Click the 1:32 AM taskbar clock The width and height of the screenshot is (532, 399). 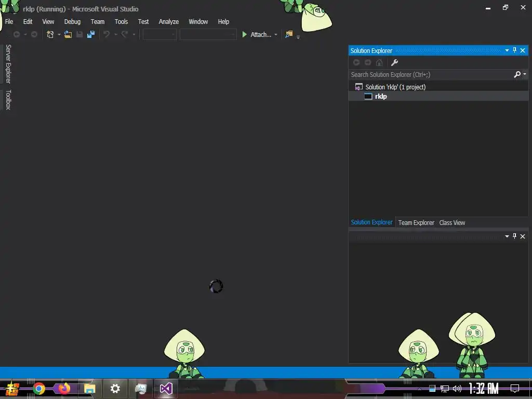click(x=484, y=389)
